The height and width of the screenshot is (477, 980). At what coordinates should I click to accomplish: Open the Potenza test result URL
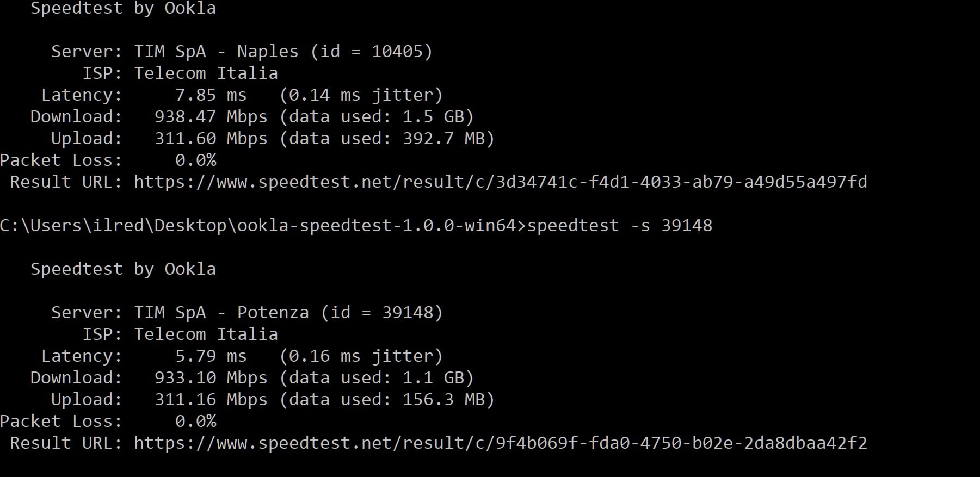click(500, 443)
